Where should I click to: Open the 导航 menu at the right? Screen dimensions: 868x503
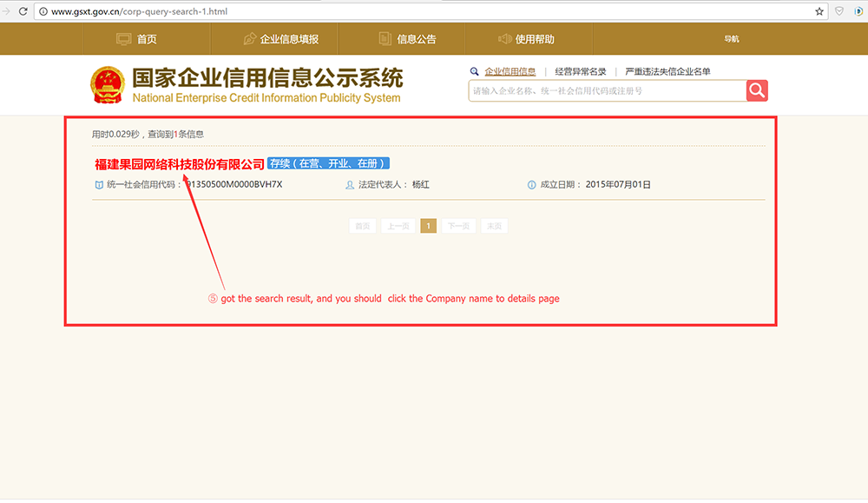click(x=732, y=39)
